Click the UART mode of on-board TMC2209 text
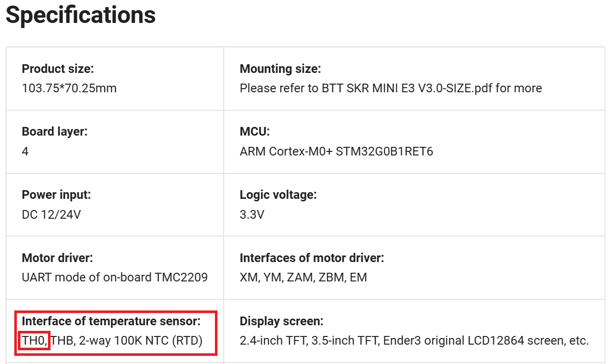Screen dimensions: 609x364 tap(115, 278)
